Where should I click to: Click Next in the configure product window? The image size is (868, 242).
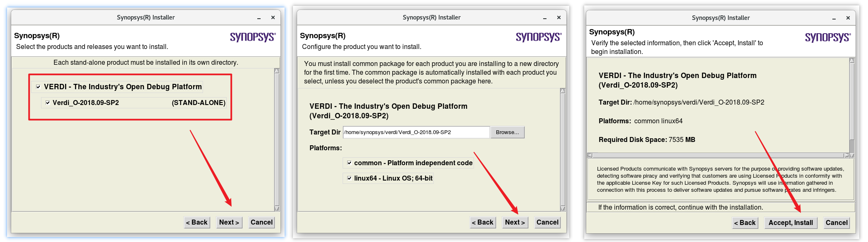[x=515, y=222]
